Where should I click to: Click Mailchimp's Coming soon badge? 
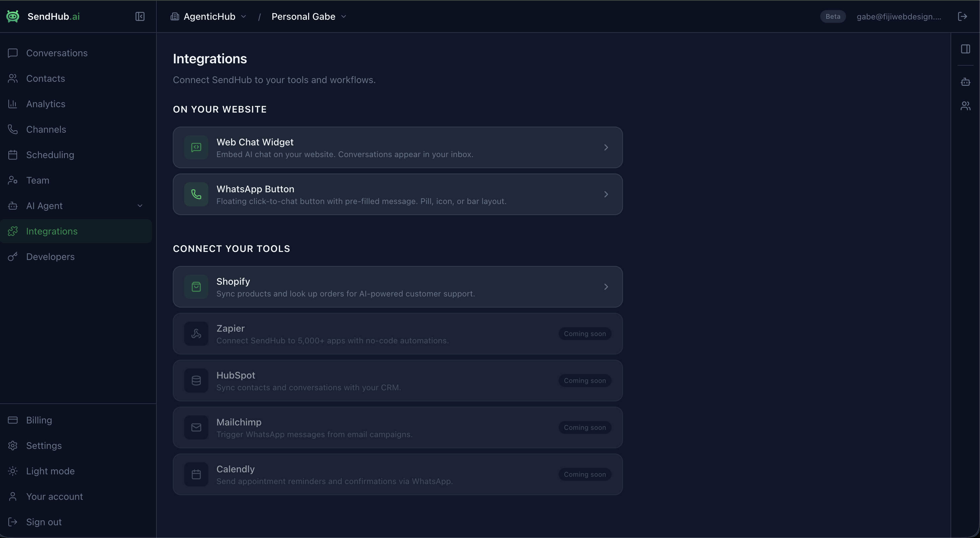(x=585, y=427)
